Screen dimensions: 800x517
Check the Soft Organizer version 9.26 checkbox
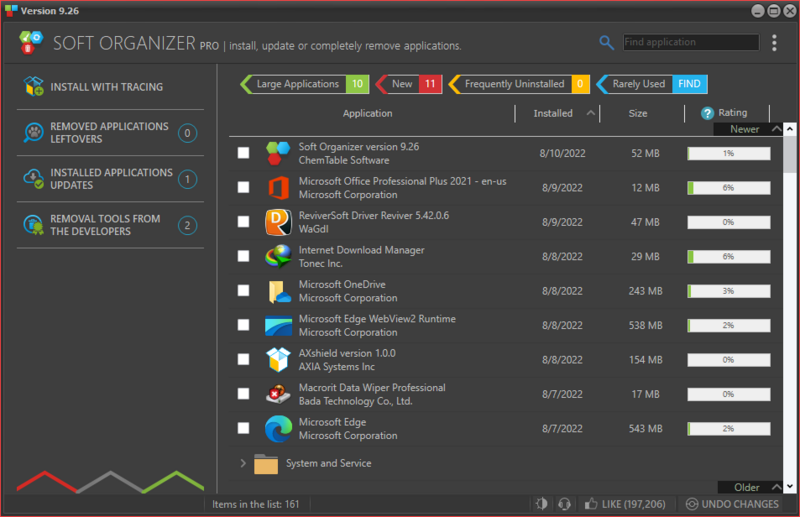243,153
